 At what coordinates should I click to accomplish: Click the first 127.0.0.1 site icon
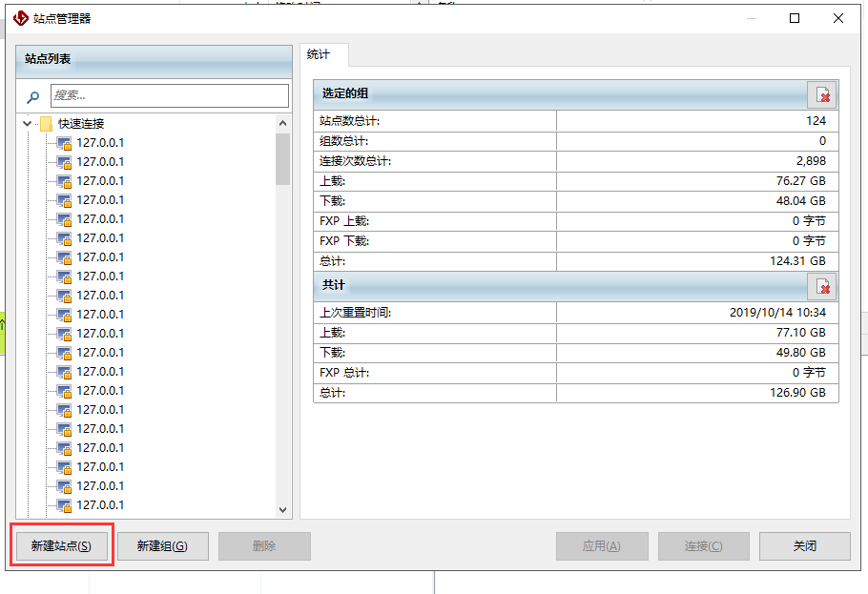(x=65, y=143)
